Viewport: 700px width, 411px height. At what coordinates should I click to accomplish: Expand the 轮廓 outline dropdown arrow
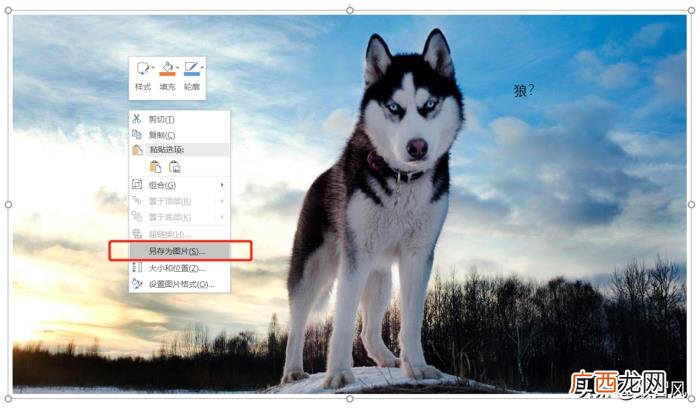pyautogui.click(x=202, y=68)
